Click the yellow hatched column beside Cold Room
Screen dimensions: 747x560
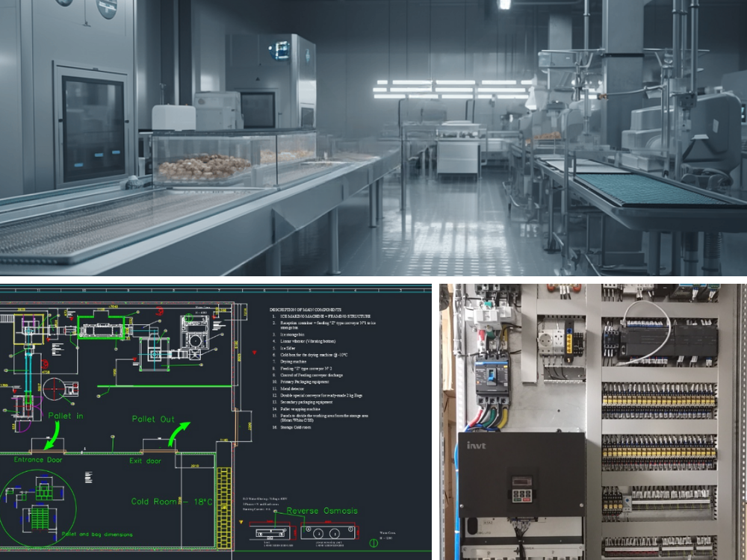224,500
